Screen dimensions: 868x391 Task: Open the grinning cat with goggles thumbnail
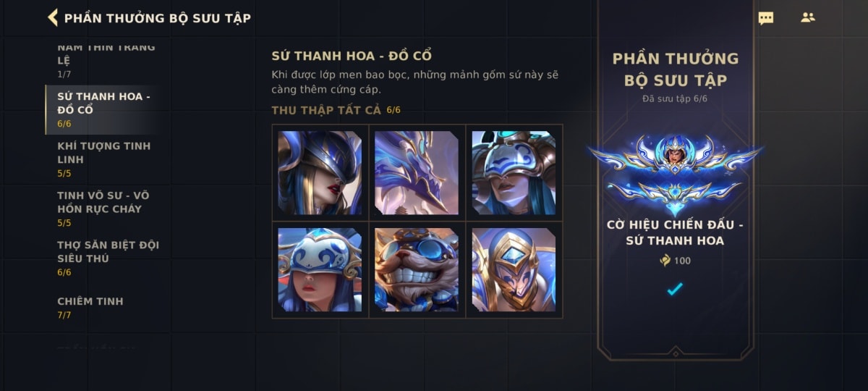tap(417, 270)
